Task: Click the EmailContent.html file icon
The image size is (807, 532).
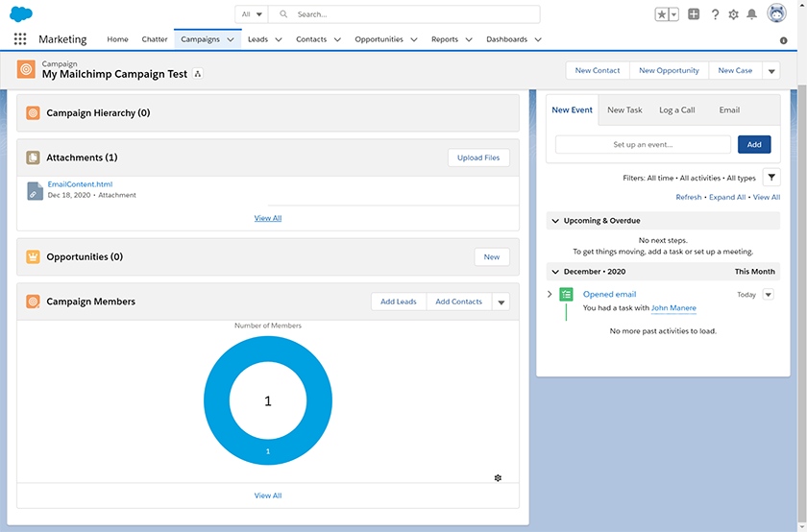Action: point(35,191)
